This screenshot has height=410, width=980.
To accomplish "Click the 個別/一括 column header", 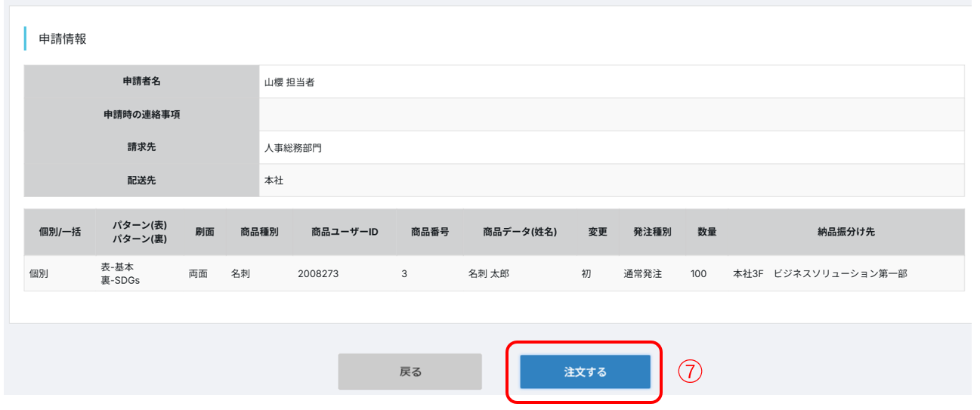I will (x=58, y=232).
